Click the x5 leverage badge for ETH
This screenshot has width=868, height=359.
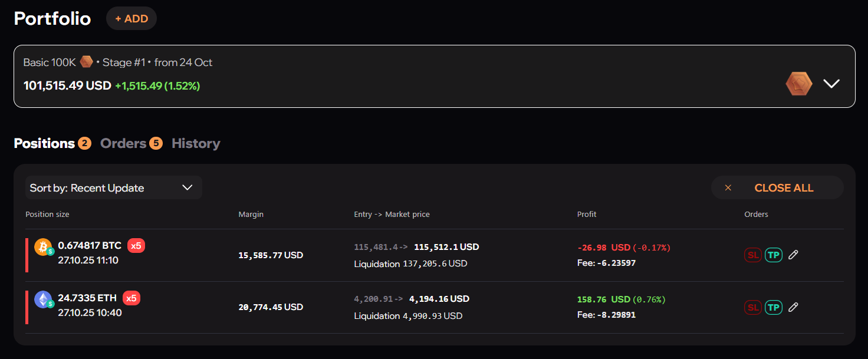[131, 298]
